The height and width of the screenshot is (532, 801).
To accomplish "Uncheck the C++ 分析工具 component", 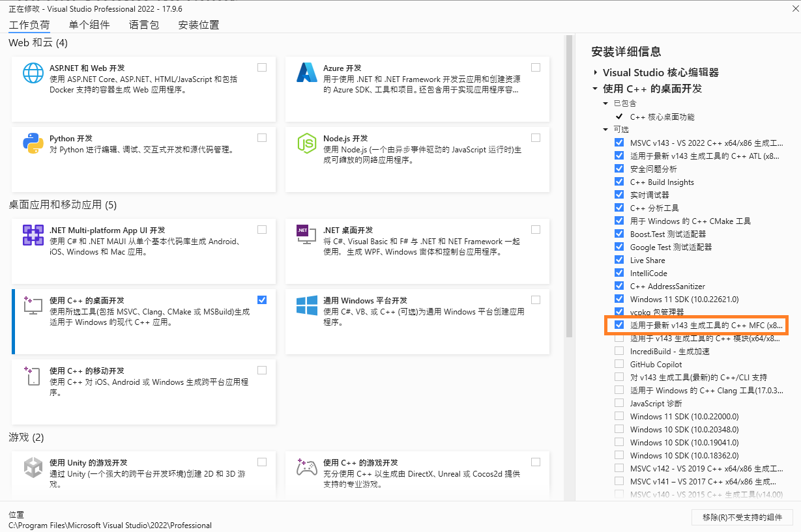I will pyautogui.click(x=619, y=208).
